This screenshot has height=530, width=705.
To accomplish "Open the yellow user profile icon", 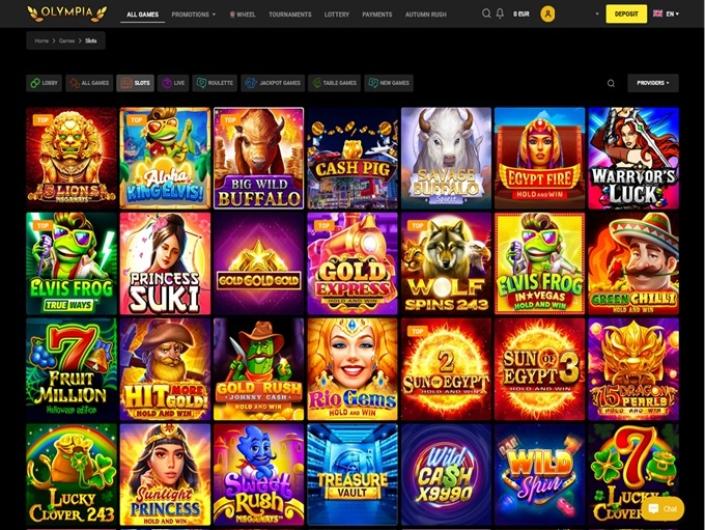I will point(547,14).
